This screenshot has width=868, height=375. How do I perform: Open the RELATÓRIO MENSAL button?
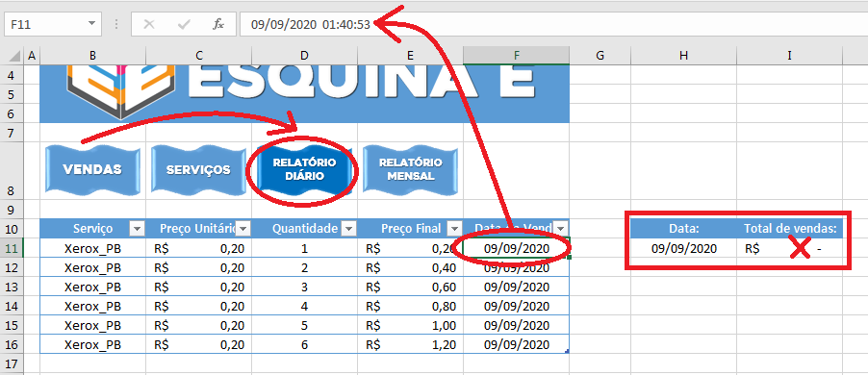coord(410,169)
